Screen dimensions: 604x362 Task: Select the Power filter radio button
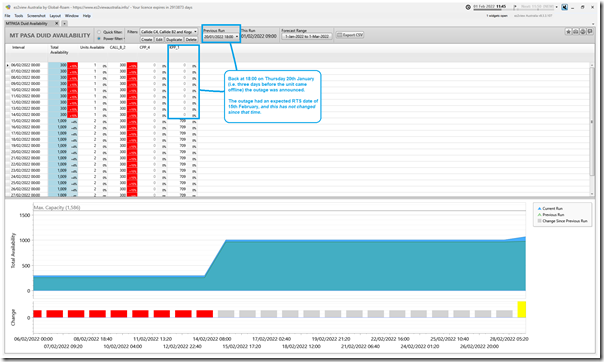[99, 39]
